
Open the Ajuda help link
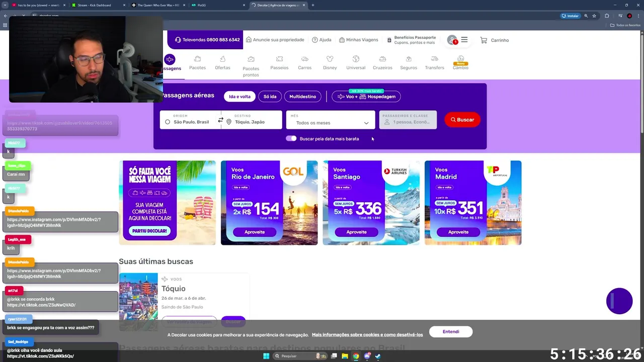(x=321, y=40)
